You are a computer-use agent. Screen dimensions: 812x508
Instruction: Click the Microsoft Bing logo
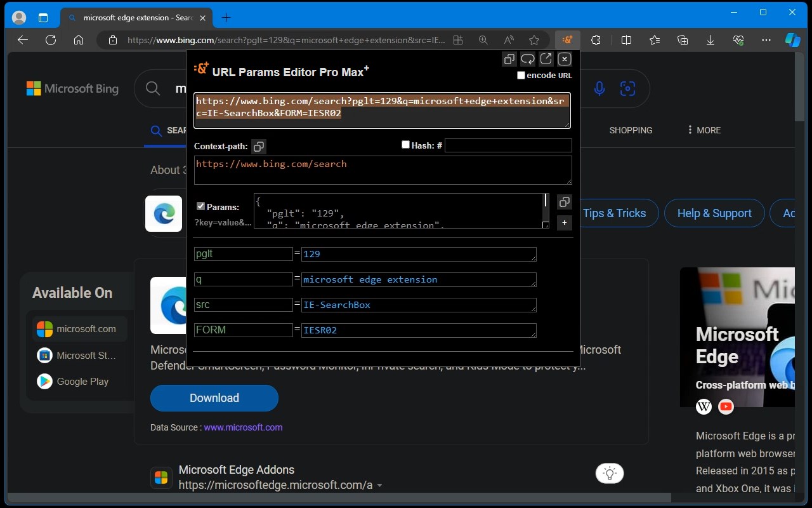[x=72, y=88]
